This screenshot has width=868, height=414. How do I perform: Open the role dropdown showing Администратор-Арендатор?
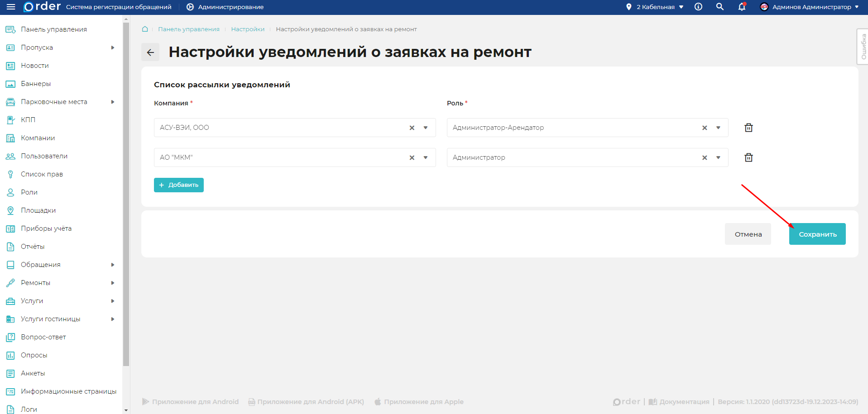[718, 127]
